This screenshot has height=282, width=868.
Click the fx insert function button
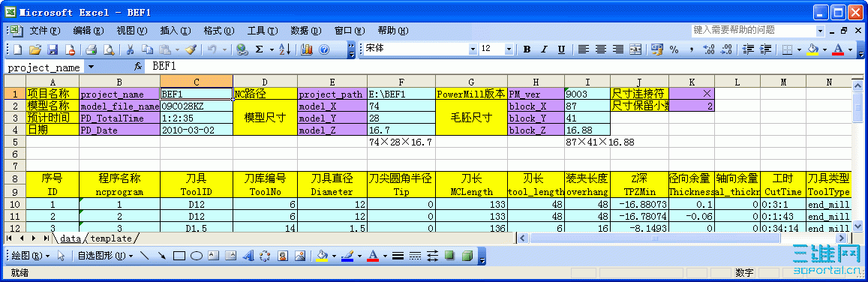click(x=138, y=66)
